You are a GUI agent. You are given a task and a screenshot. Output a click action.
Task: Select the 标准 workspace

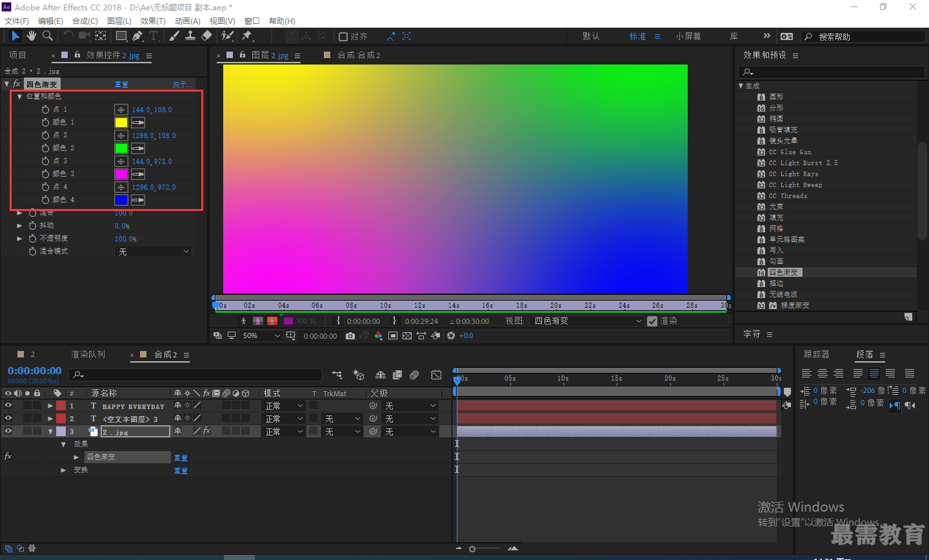click(x=638, y=36)
